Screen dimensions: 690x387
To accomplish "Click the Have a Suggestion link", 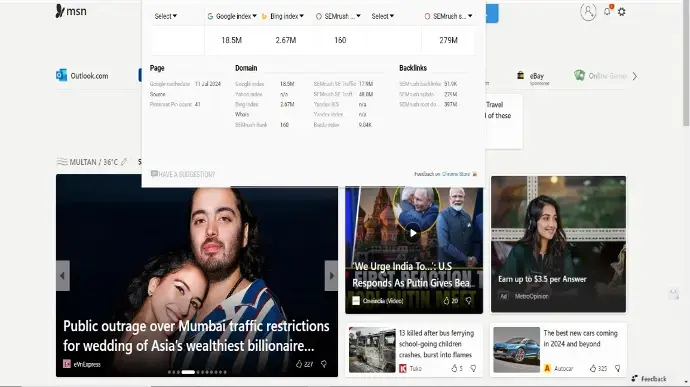I will pyautogui.click(x=183, y=174).
